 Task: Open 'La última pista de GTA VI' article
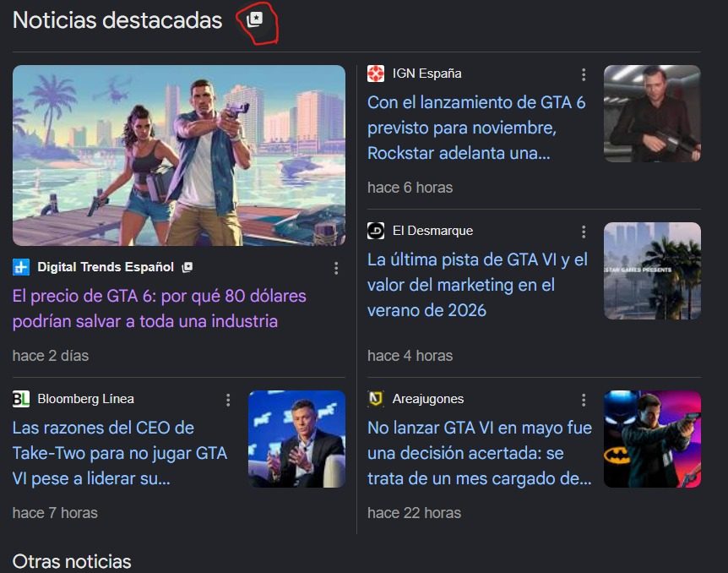point(477,285)
